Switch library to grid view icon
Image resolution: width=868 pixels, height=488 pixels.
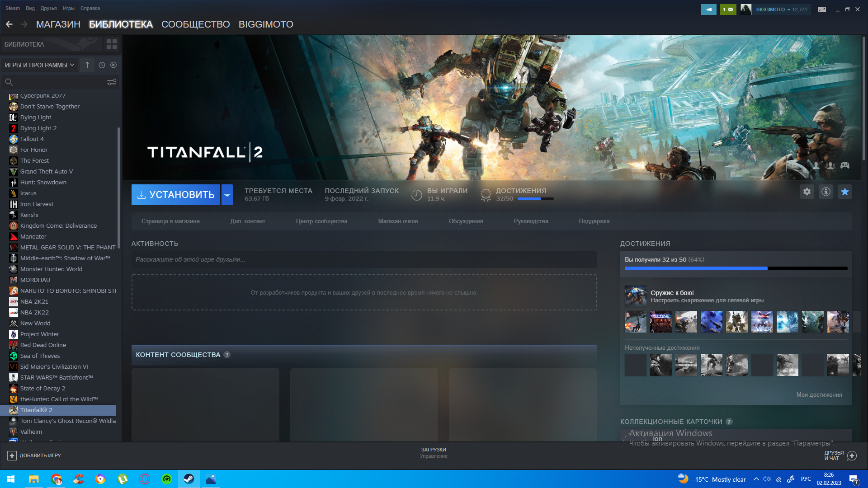tap(111, 44)
